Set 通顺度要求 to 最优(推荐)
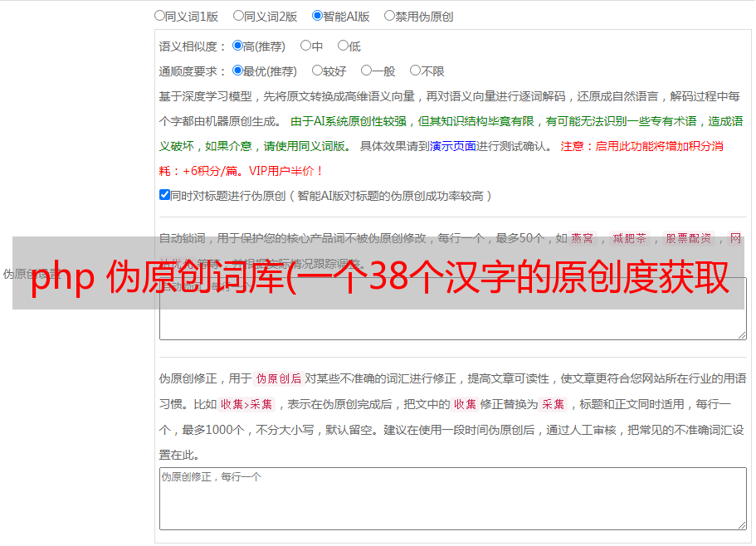Screen dimensions: 756x546 [237, 71]
